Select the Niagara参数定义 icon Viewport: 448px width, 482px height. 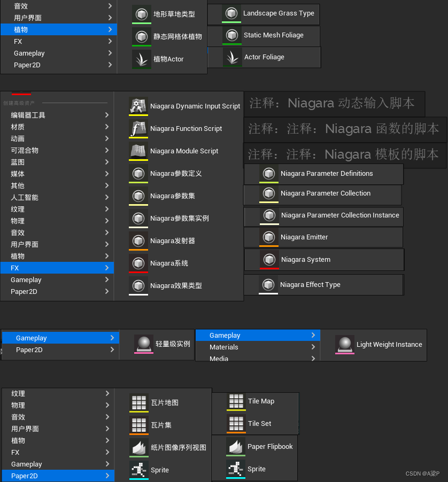coord(138,173)
